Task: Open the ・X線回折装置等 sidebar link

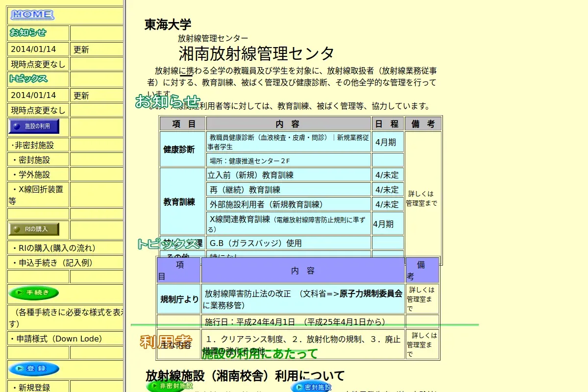Action: (x=37, y=195)
